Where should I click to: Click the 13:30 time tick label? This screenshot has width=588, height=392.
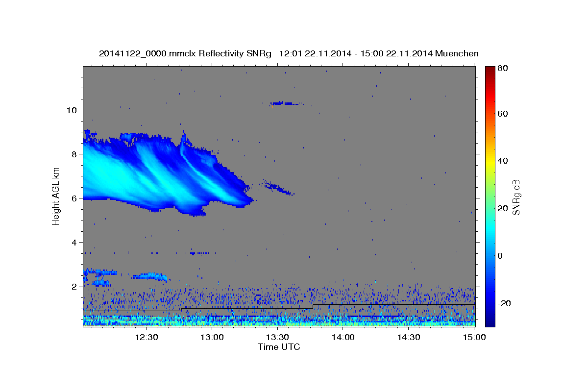[277, 338]
